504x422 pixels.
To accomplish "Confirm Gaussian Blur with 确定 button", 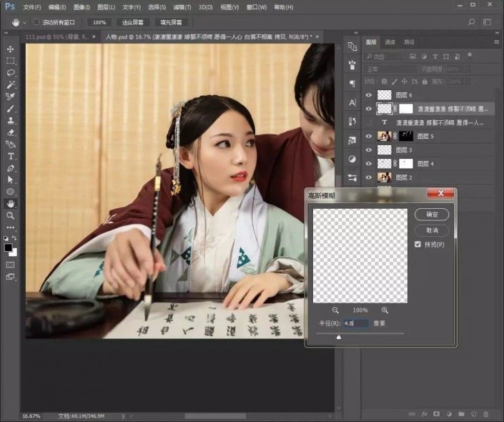I will (x=432, y=214).
